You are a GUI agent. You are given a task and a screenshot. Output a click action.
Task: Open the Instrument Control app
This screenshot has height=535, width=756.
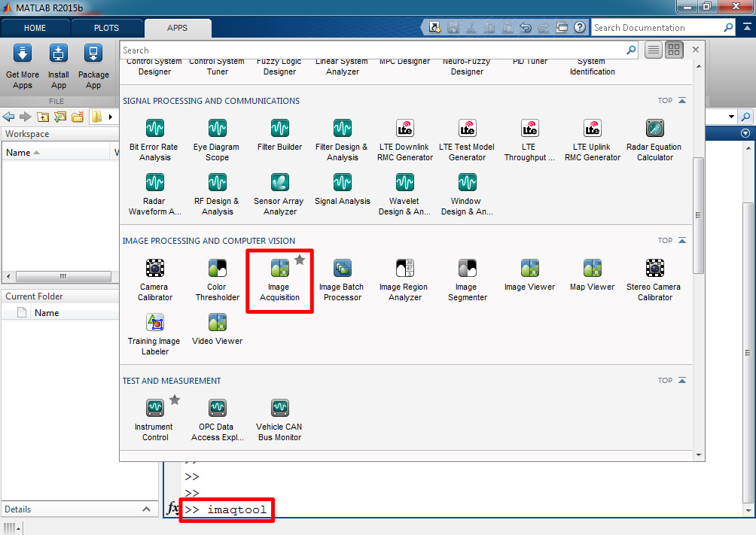point(154,420)
